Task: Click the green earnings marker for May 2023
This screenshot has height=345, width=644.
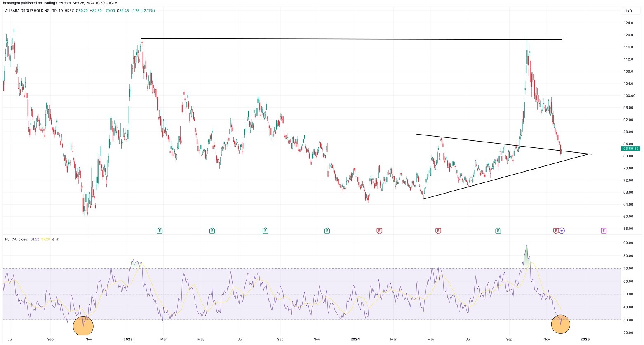Action: (x=212, y=231)
